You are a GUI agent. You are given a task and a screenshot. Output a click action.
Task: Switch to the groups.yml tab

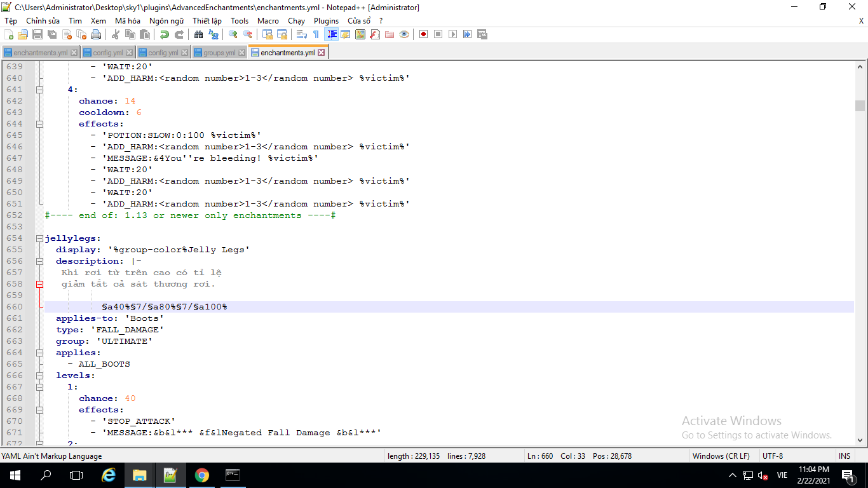[219, 53]
